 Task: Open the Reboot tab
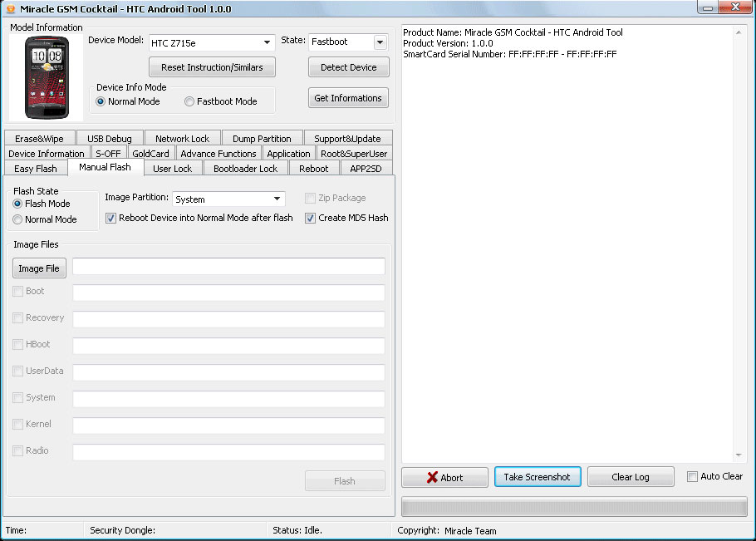tap(314, 168)
